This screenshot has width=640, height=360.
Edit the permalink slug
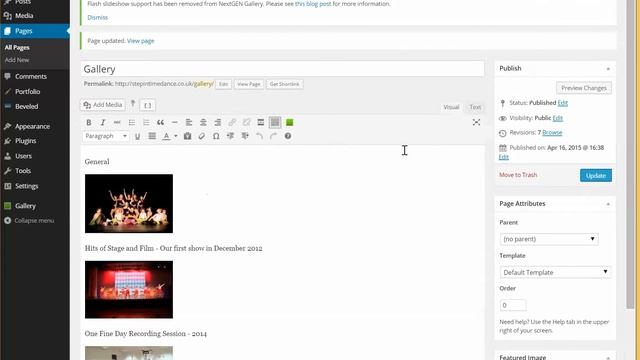point(223,84)
